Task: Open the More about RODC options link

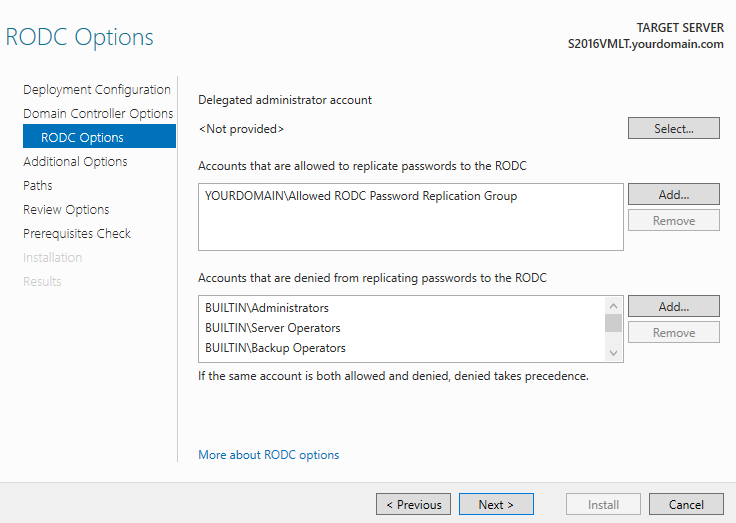Action: (x=268, y=455)
